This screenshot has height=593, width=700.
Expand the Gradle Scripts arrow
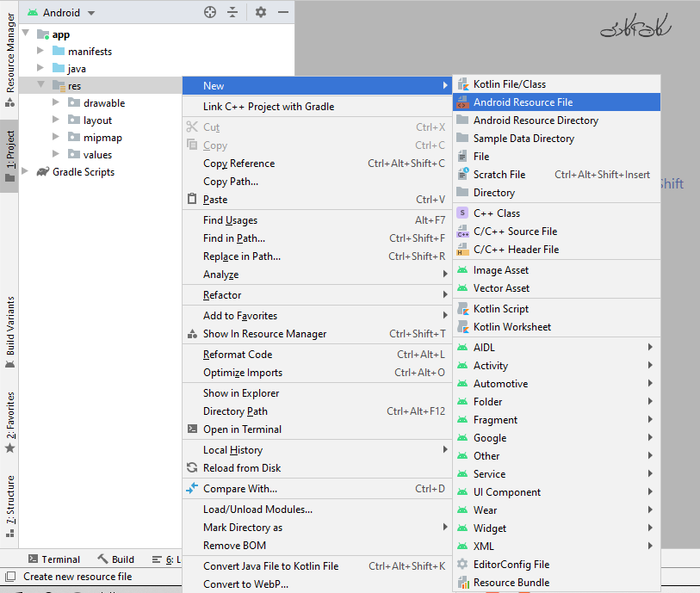(x=25, y=171)
